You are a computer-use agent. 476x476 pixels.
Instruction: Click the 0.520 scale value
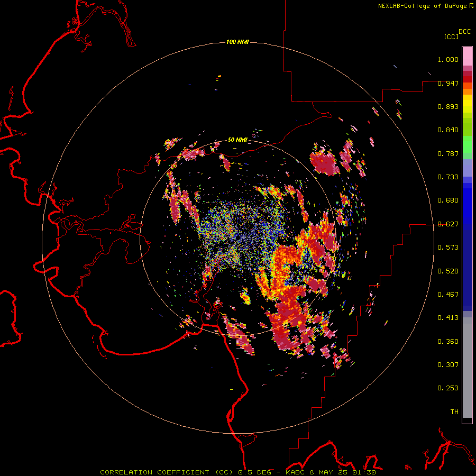click(x=448, y=271)
